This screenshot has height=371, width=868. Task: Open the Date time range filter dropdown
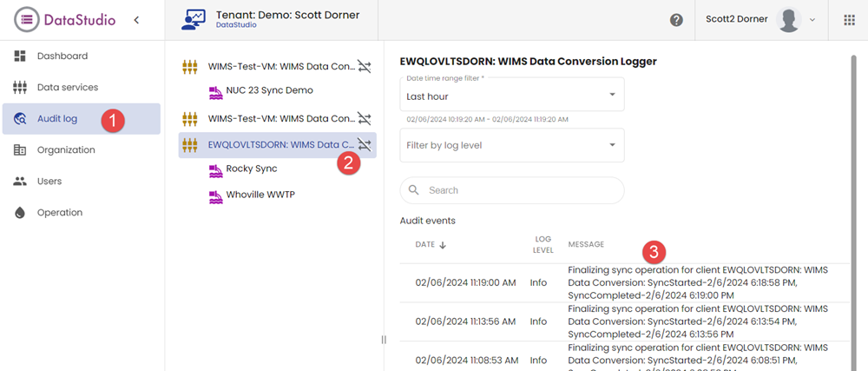[x=511, y=95]
